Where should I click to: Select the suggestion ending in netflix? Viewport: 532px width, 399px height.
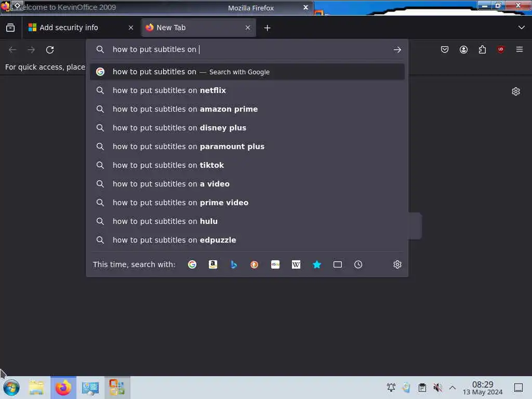(x=247, y=90)
